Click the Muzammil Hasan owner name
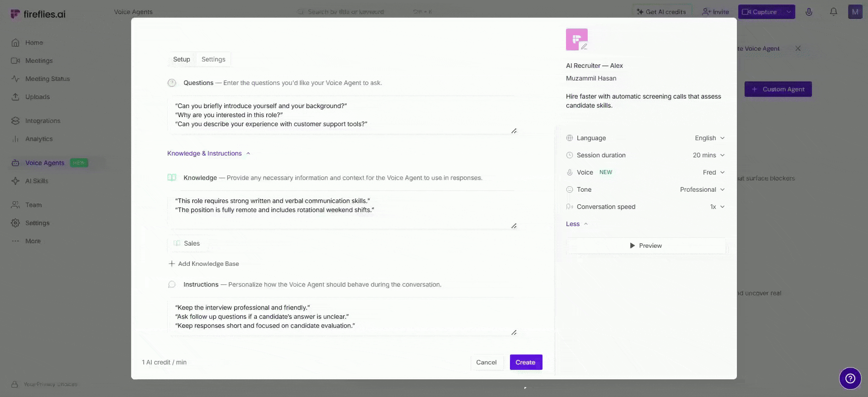868x397 pixels. (x=591, y=78)
